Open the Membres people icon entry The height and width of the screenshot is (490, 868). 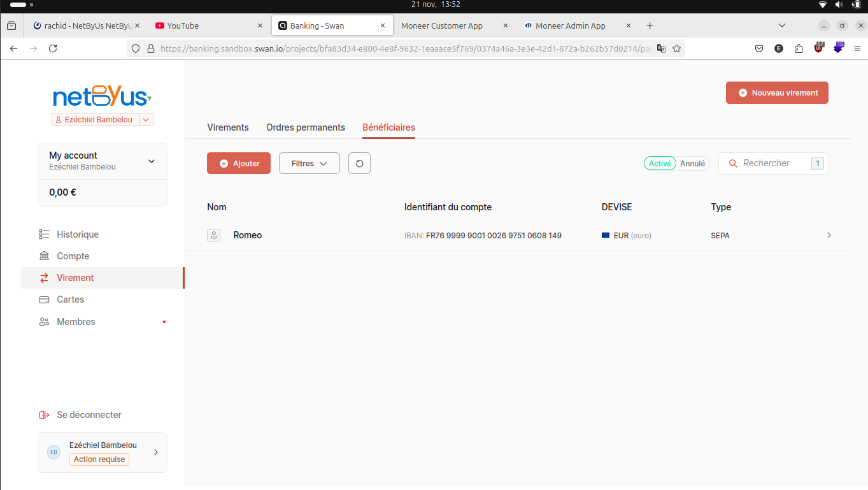coord(44,322)
